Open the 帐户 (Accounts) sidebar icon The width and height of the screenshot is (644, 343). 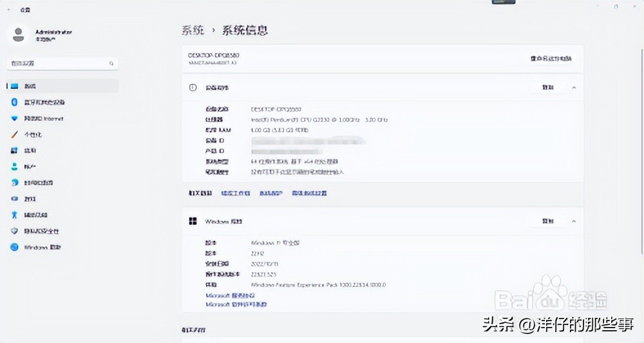tap(14, 166)
